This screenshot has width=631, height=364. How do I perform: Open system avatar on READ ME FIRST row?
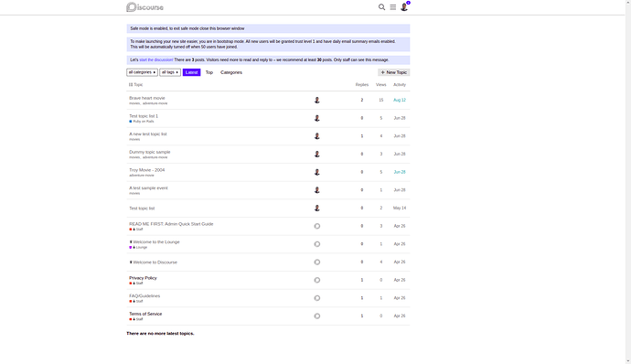[x=317, y=226]
